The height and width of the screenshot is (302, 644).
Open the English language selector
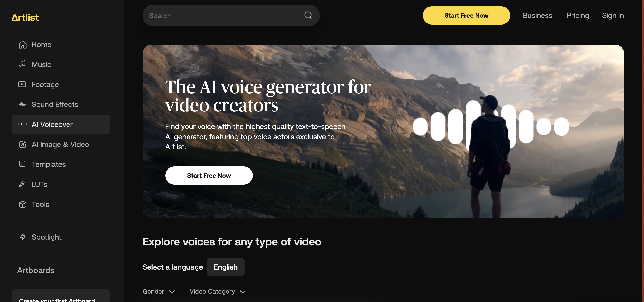point(225,267)
